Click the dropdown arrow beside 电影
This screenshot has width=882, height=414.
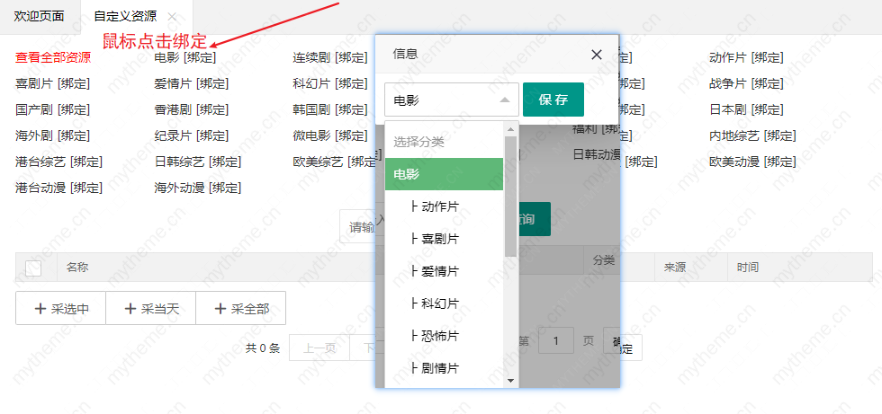pyautogui.click(x=503, y=100)
